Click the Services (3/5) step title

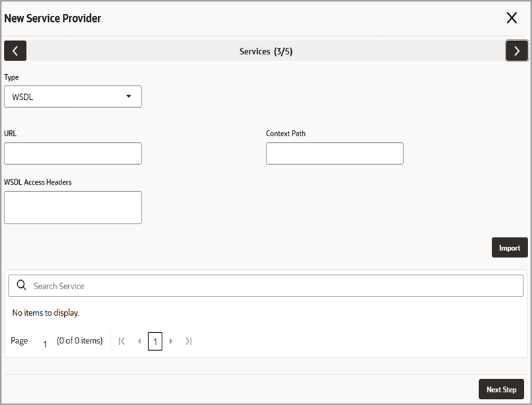266,52
